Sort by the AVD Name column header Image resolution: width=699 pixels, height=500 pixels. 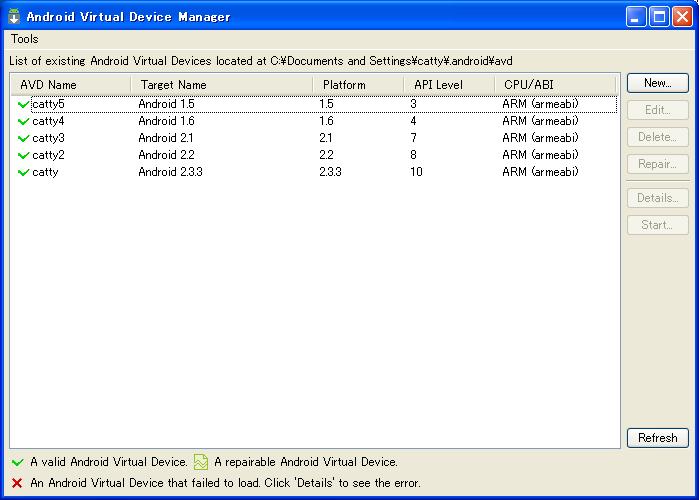pyautogui.click(x=71, y=85)
